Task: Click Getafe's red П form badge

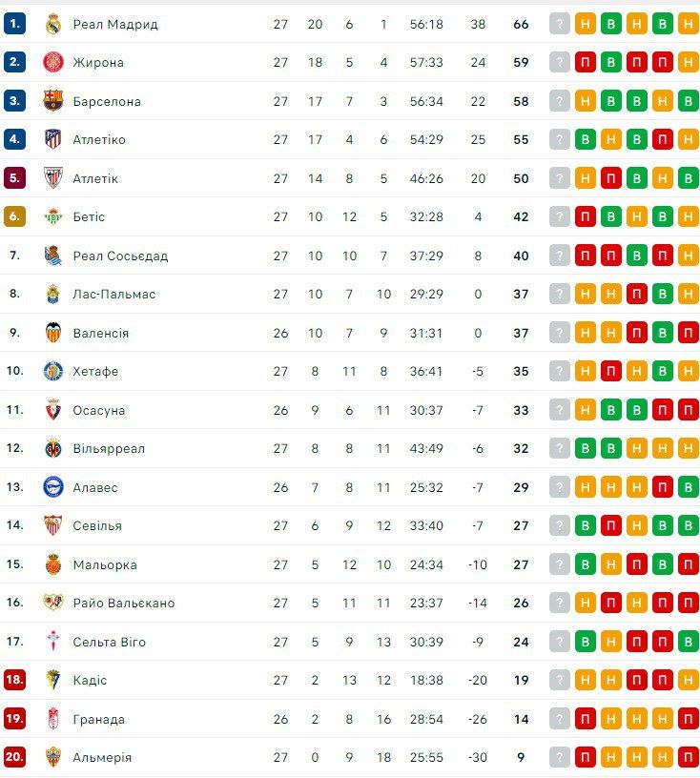Action: 611,371
